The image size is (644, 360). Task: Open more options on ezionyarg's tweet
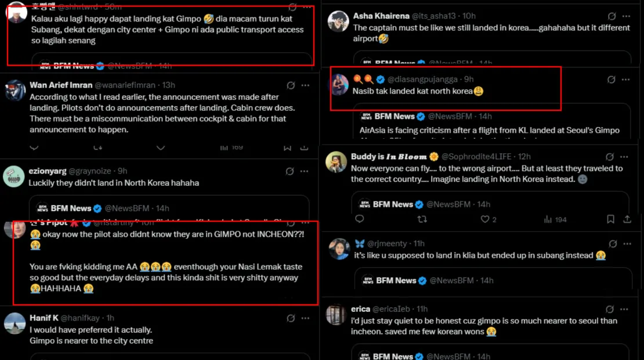coord(305,171)
